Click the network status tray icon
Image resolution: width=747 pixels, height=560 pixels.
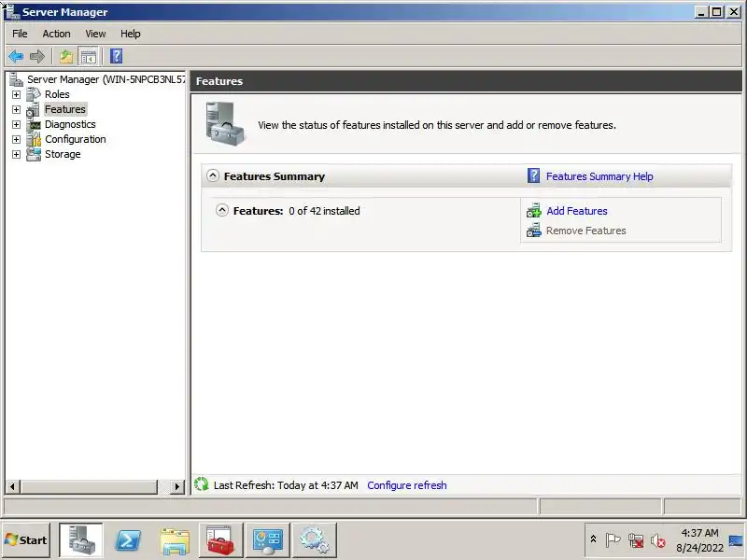click(636, 540)
